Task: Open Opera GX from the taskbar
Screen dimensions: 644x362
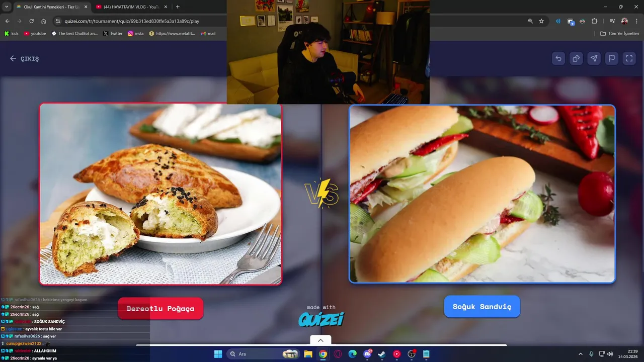Action: [338, 354]
